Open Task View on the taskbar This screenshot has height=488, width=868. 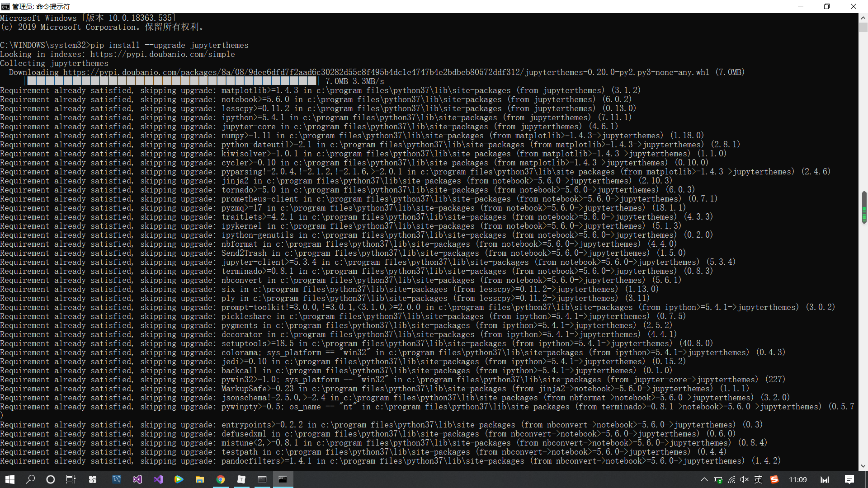point(71,479)
